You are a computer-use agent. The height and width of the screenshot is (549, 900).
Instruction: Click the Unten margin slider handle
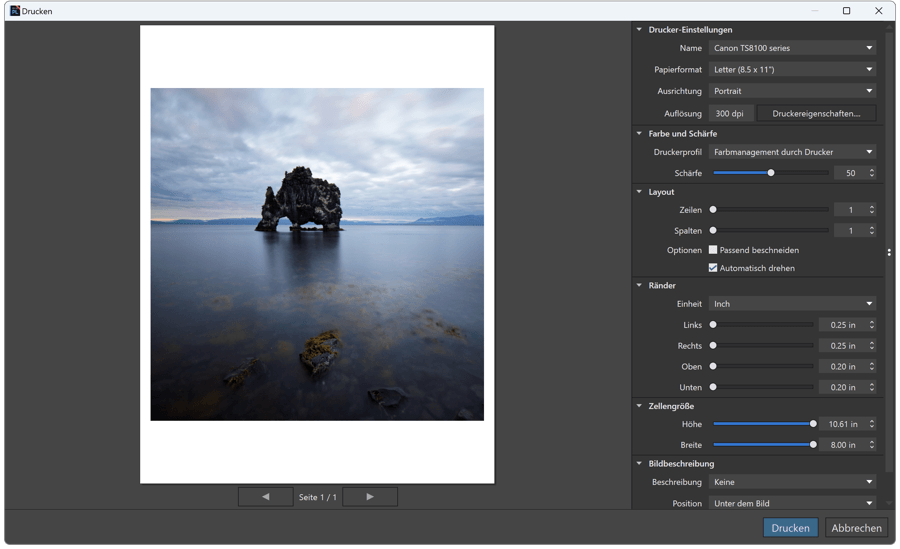pos(713,387)
